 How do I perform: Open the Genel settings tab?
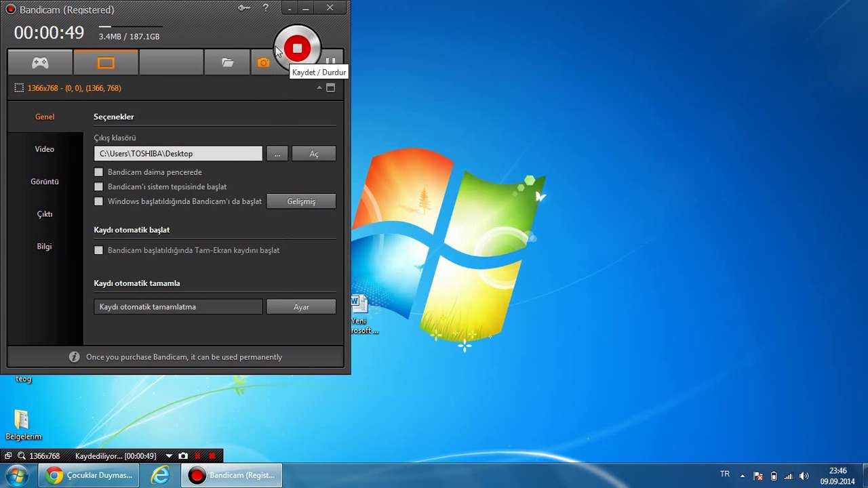[x=45, y=117]
